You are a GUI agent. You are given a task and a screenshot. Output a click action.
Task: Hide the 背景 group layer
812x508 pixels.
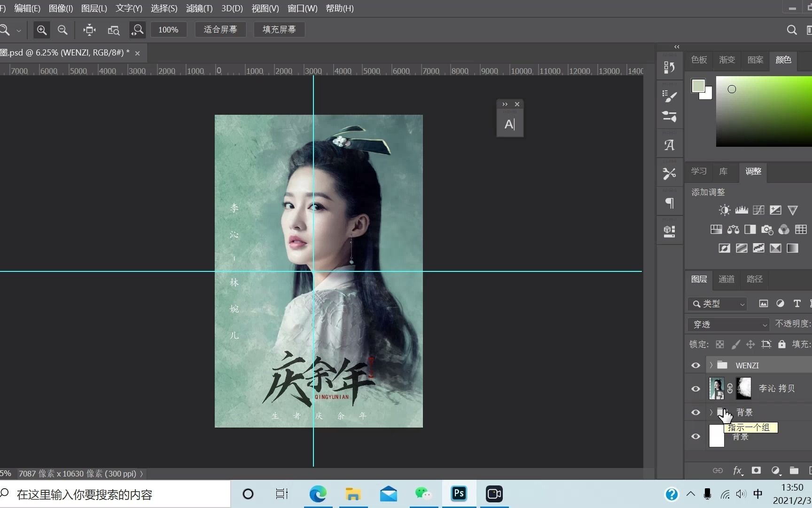click(696, 413)
